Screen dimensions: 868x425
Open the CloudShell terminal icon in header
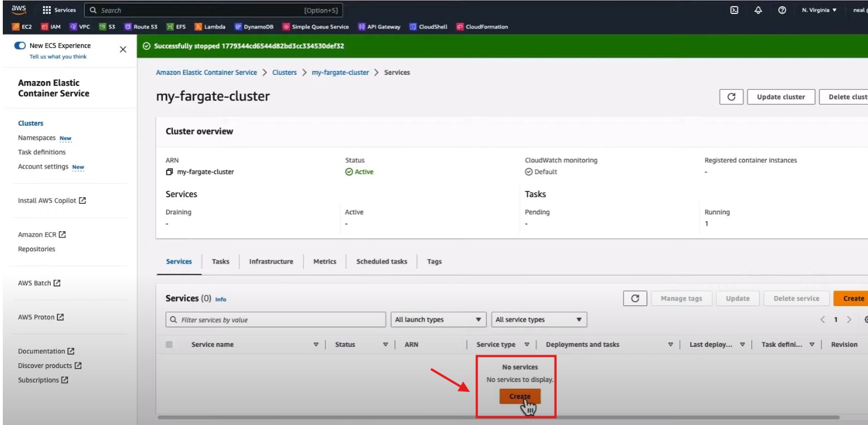[735, 10]
